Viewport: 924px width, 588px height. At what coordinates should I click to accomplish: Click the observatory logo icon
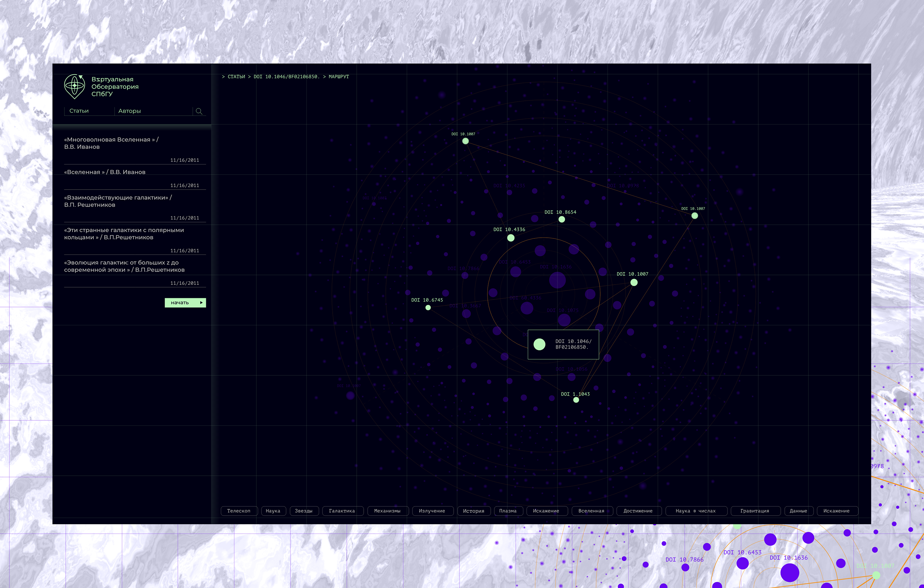[x=75, y=86]
